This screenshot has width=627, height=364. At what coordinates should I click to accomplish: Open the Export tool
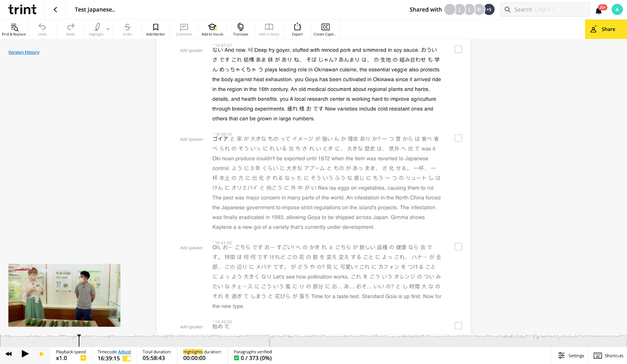(x=297, y=29)
